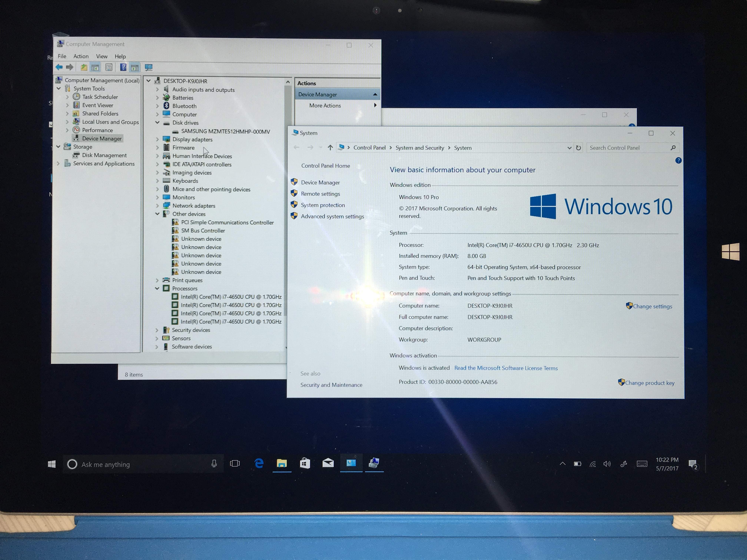Screen dimensions: 747x560
Task: Expand Audio inputs and outputs category
Action: point(157,90)
